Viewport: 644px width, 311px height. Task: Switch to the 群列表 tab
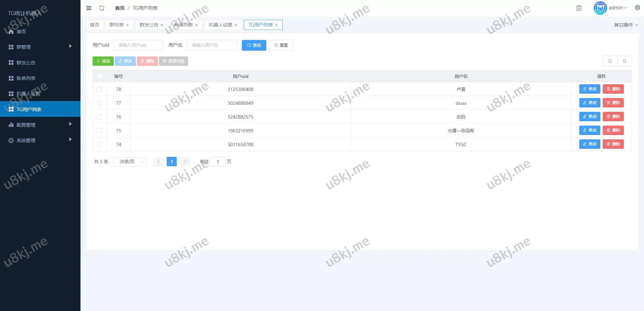tap(116, 25)
